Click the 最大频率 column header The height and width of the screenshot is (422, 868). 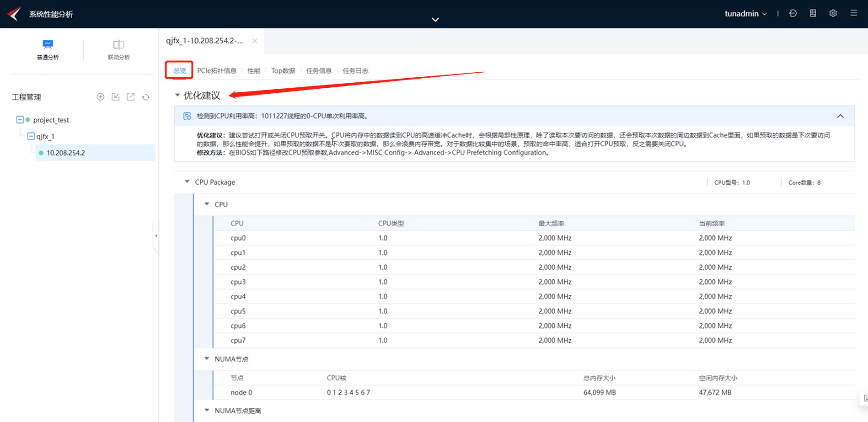(x=551, y=223)
